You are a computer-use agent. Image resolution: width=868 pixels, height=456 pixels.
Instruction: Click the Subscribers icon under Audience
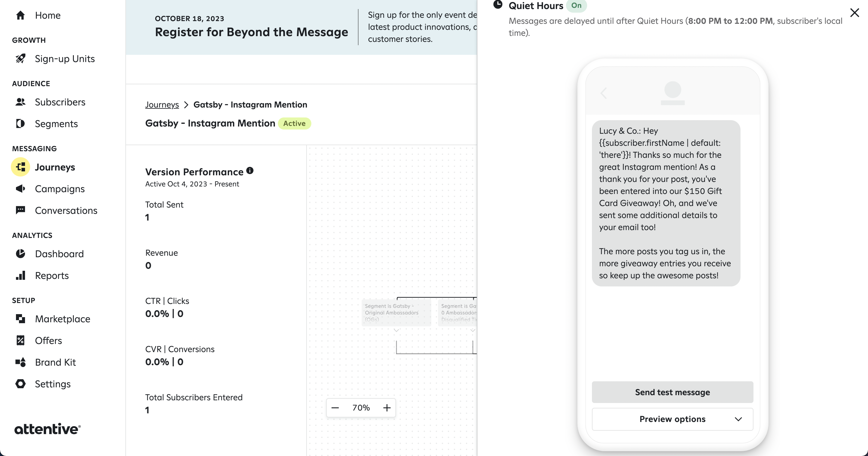20,102
